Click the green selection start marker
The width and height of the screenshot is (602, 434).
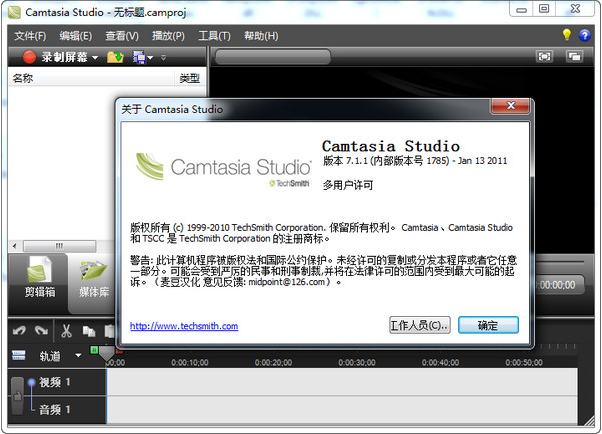tap(94, 350)
